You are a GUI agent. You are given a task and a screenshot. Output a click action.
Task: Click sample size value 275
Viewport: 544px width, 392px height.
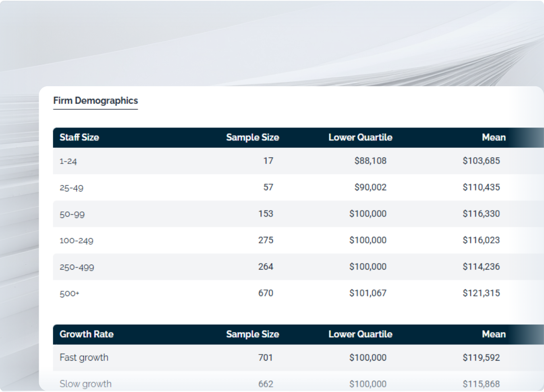point(266,240)
